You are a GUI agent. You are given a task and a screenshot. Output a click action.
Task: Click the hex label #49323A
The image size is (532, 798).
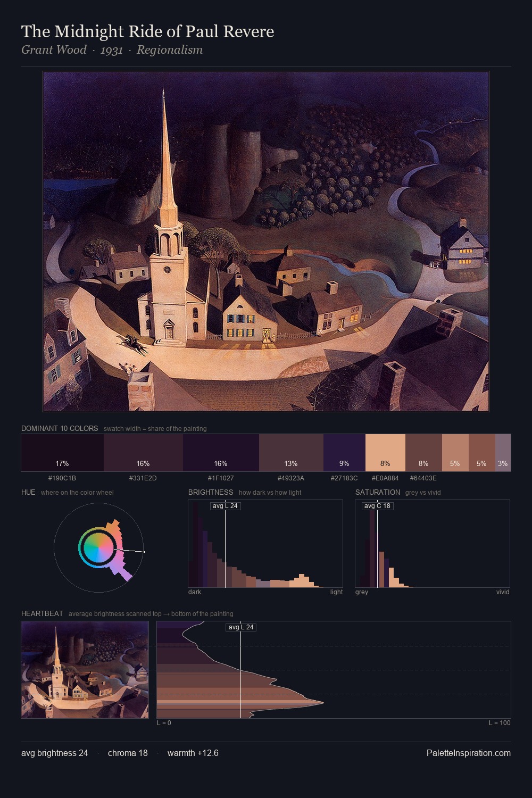(291, 478)
